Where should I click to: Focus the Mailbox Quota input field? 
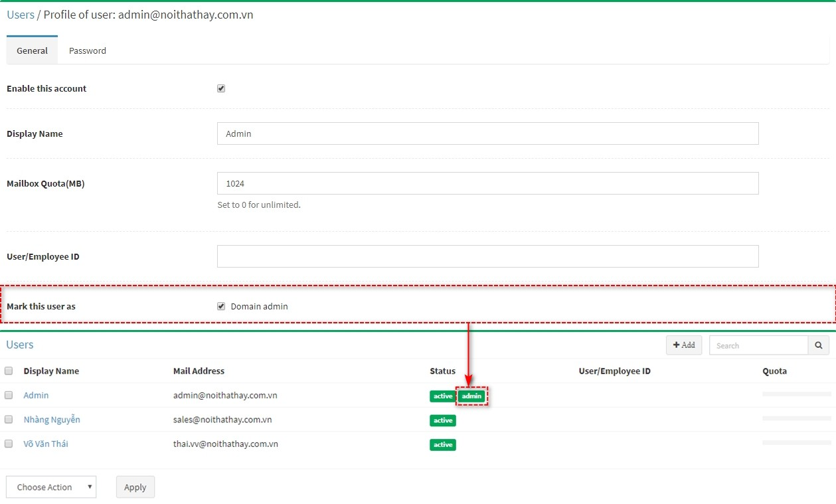(487, 183)
